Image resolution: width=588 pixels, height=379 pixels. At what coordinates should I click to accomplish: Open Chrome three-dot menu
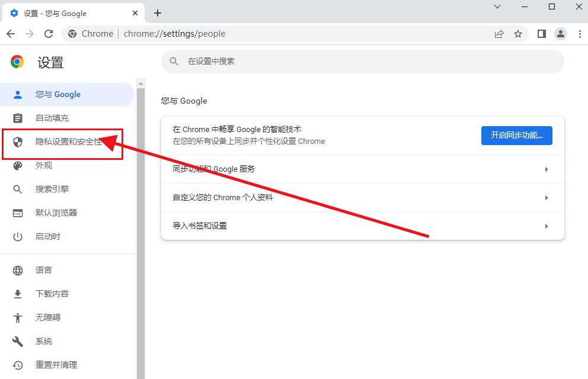coord(580,34)
